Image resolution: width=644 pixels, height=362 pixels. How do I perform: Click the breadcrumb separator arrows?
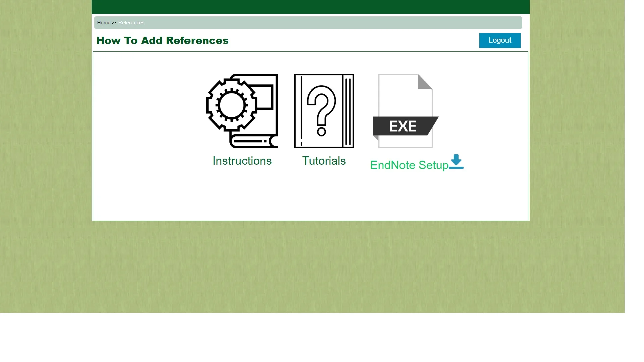[x=114, y=23]
